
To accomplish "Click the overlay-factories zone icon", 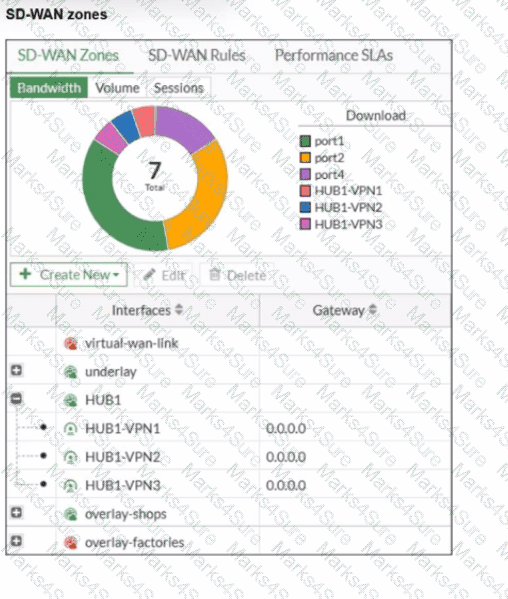I will pyautogui.click(x=71, y=542).
